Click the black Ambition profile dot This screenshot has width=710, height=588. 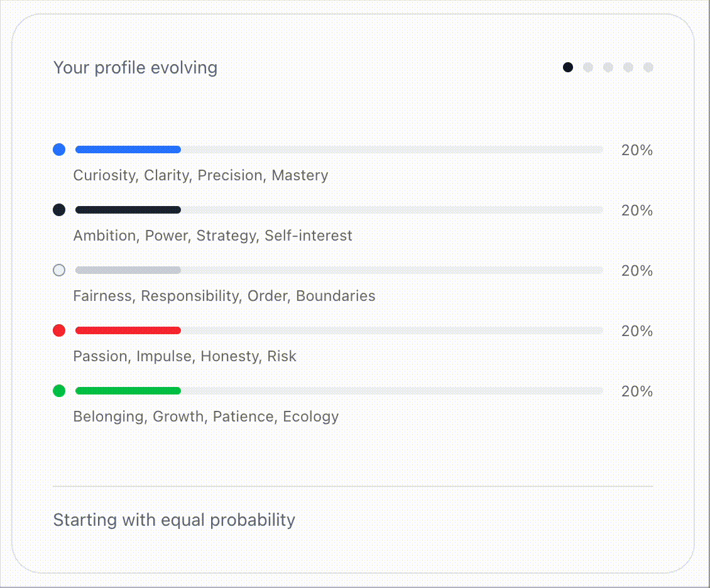(59, 210)
